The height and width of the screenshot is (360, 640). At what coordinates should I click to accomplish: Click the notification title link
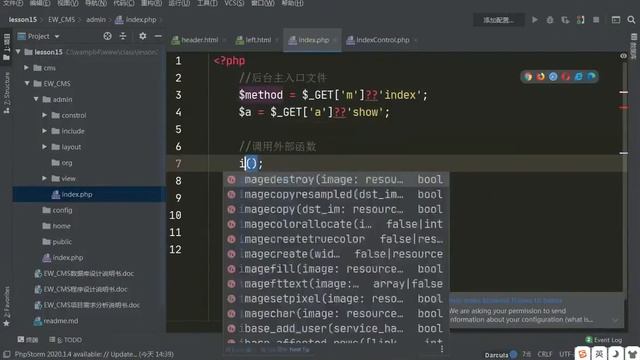(x=506, y=300)
